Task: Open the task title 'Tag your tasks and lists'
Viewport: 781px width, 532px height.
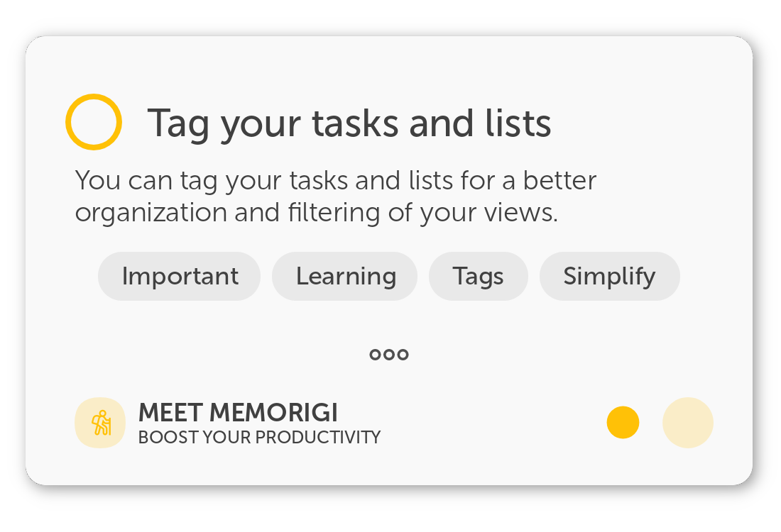Action: coord(349,123)
